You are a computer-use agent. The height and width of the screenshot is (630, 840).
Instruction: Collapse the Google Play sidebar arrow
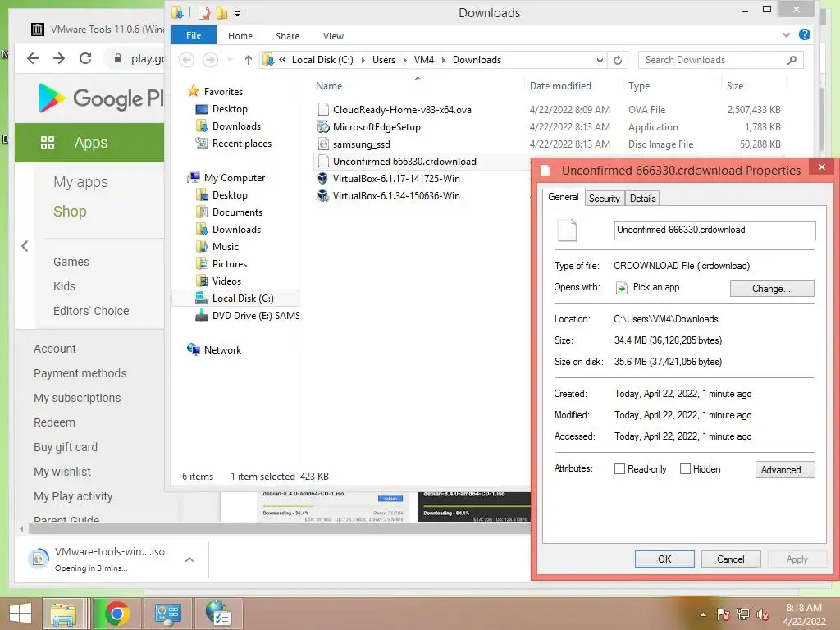point(25,246)
